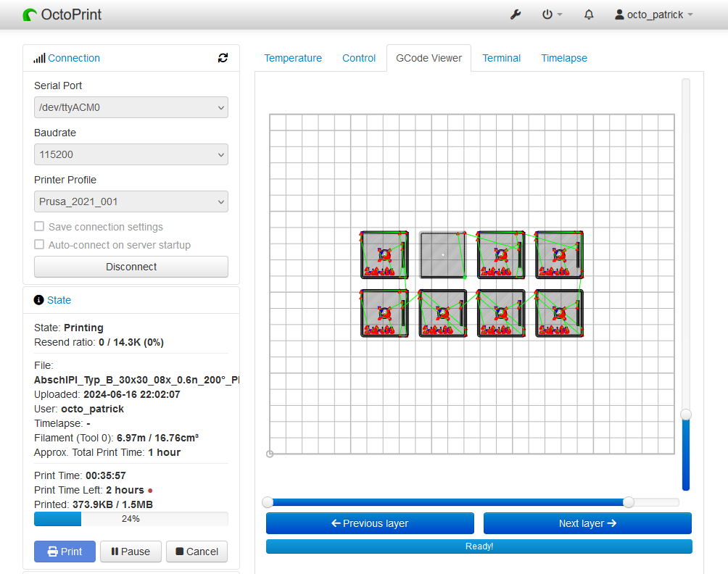Open the Serial Port dropdown
Image resolution: width=728 pixels, height=574 pixels.
131,107
